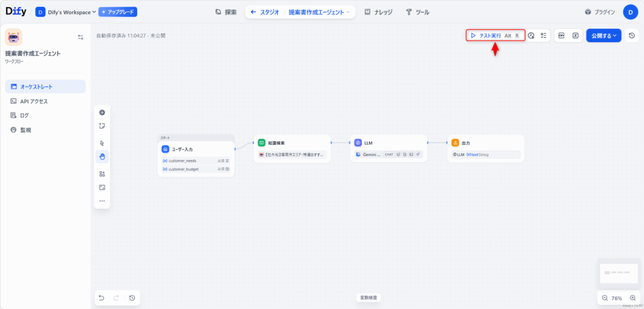The height and width of the screenshot is (309, 644).
Task: Activate the hand pan mode tool
Action: (x=102, y=157)
